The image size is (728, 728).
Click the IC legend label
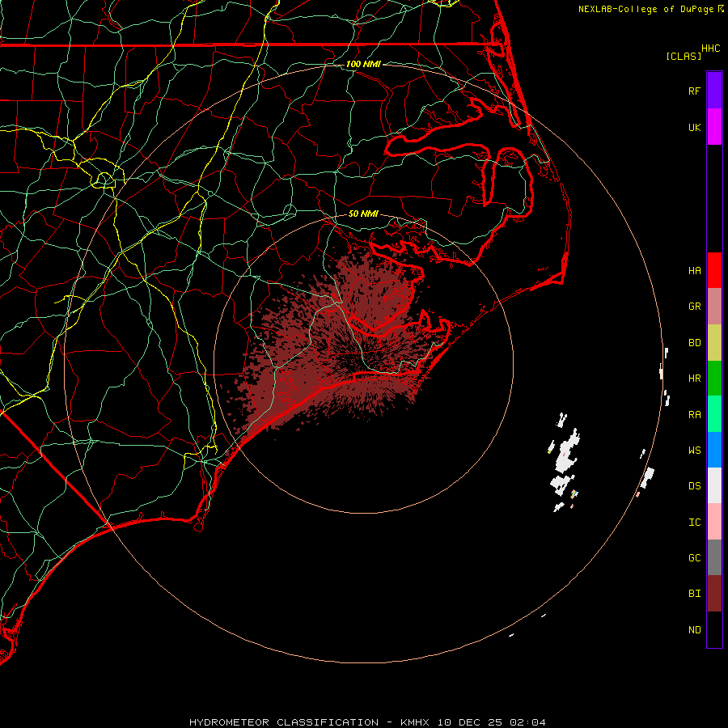[x=694, y=523]
